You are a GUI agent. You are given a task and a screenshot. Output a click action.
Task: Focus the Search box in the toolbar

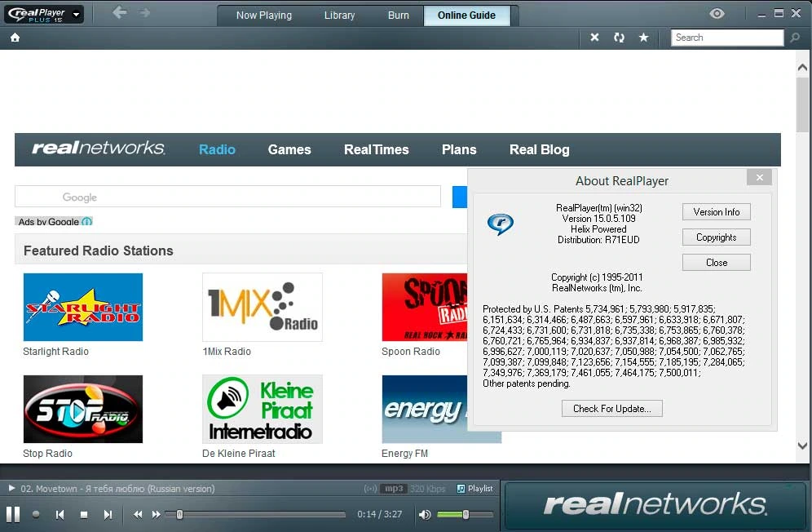(x=727, y=38)
